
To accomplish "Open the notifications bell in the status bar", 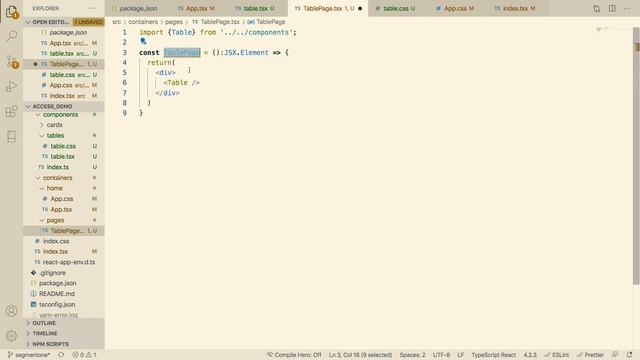I will point(630,355).
